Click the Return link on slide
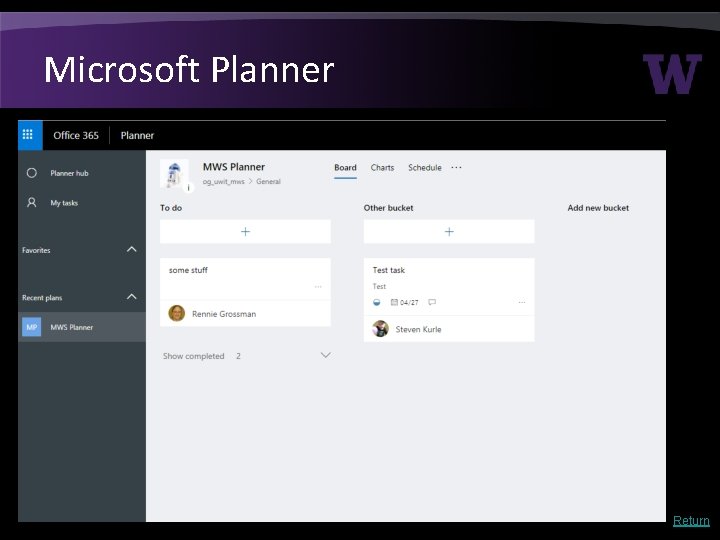 tap(691, 521)
